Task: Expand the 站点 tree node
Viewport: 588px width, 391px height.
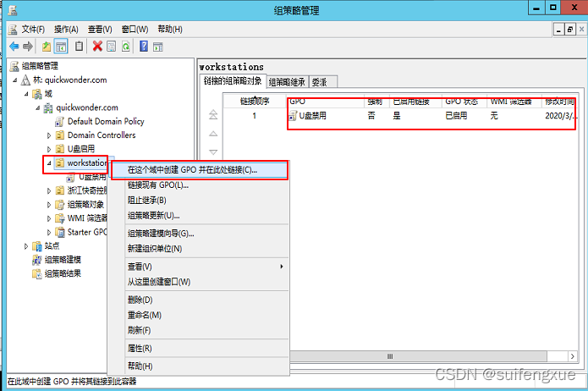Action: tap(26, 246)
